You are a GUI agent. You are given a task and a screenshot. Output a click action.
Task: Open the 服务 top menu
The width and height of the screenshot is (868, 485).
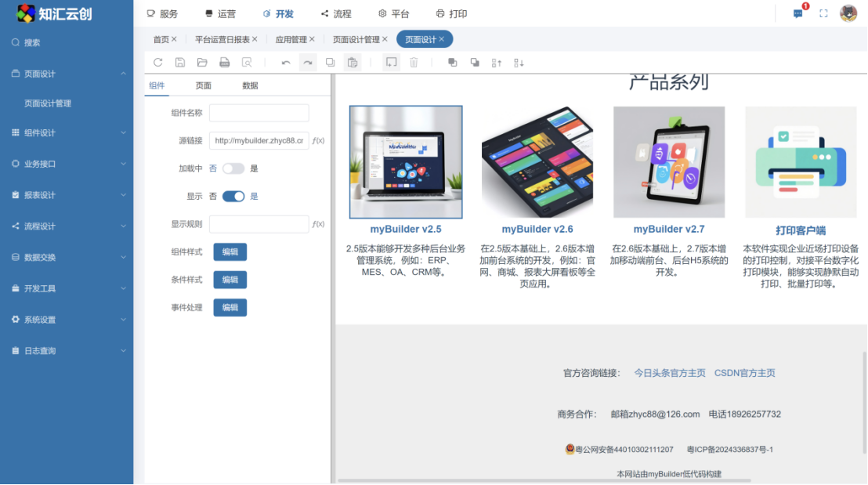(162, 14)
